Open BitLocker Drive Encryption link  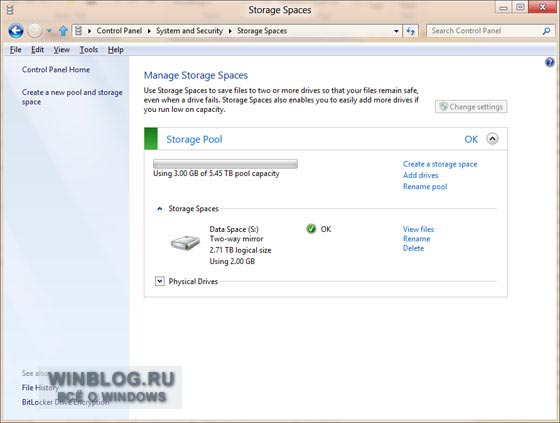(65, 402)
